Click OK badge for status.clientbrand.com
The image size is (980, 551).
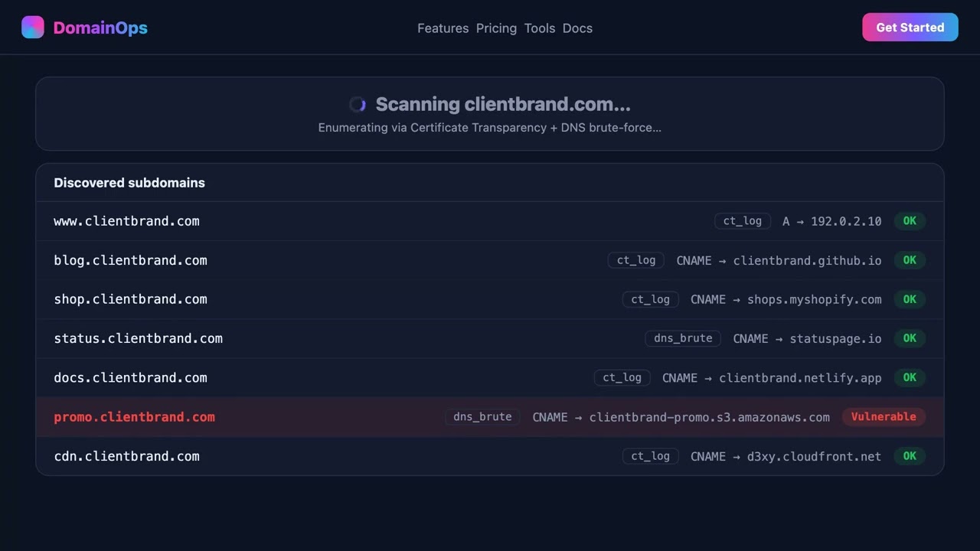(x=910, y=338)
